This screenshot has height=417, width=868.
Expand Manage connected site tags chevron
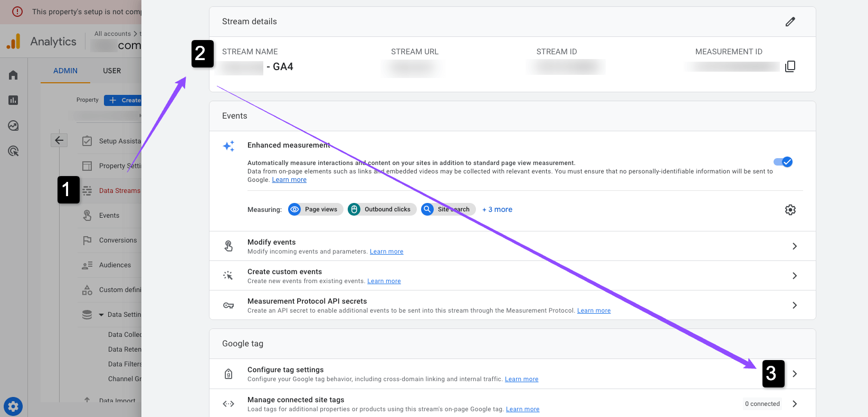point(795,404)
